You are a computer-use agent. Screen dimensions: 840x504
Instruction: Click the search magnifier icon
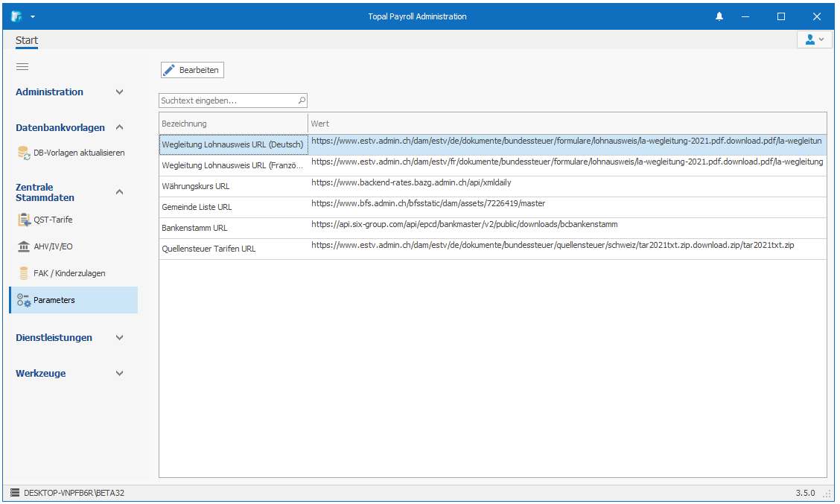(302, 100)
